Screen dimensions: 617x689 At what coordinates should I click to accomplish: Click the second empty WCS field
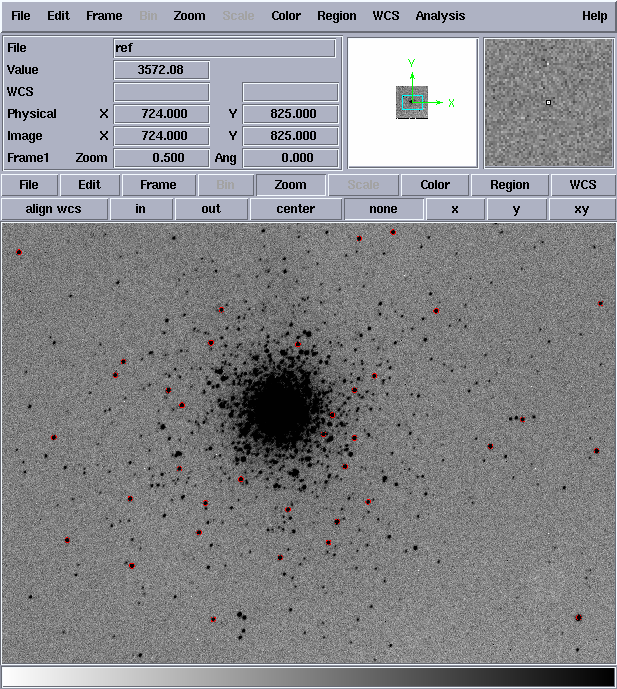290,92
